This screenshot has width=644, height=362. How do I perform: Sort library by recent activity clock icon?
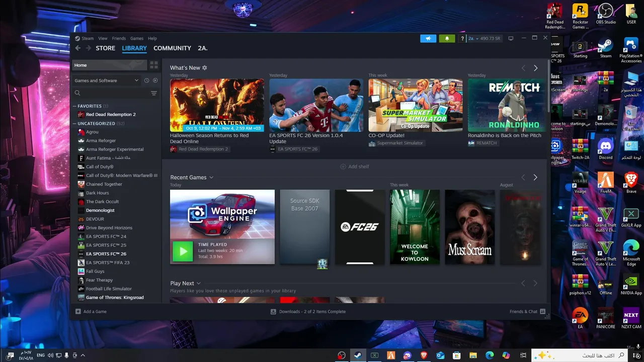click(147, 80)
